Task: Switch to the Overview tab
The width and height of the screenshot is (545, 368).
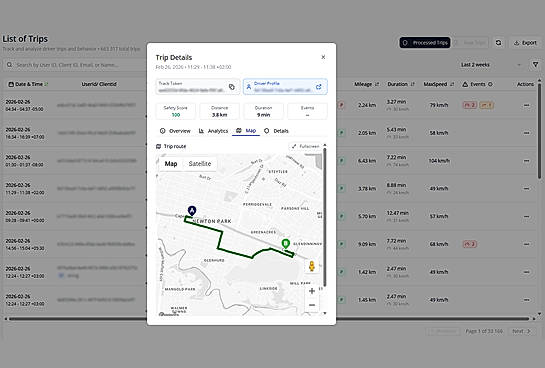Action: [x=176, y=131]
